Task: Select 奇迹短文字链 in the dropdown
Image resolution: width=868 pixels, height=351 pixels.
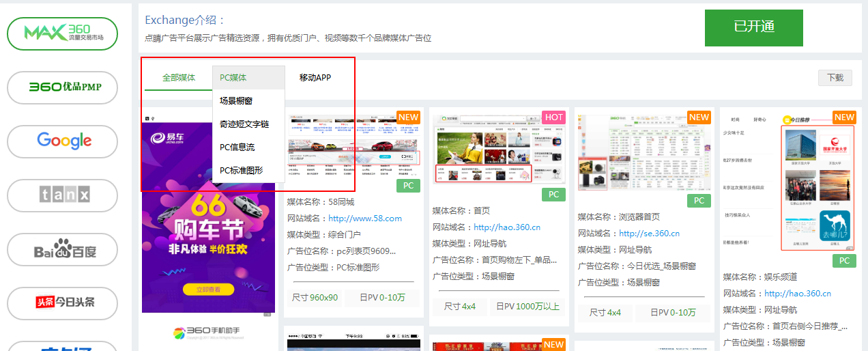Action: click(244, 124)
